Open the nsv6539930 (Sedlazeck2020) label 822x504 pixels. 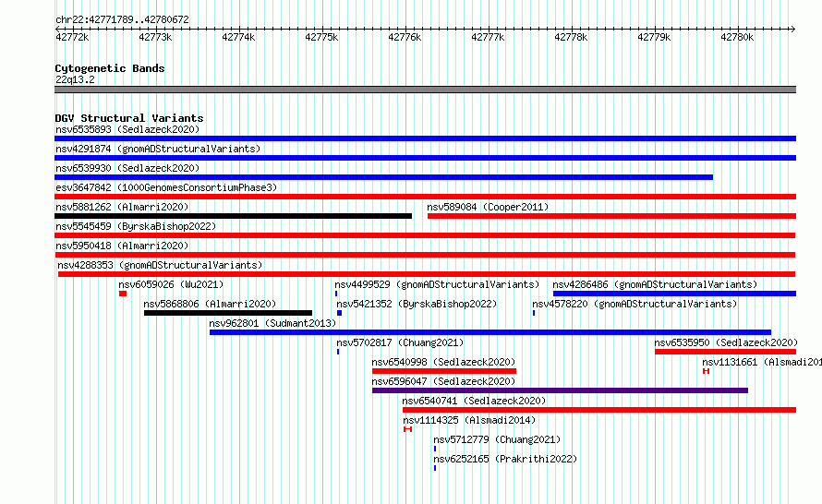(127, 168)
